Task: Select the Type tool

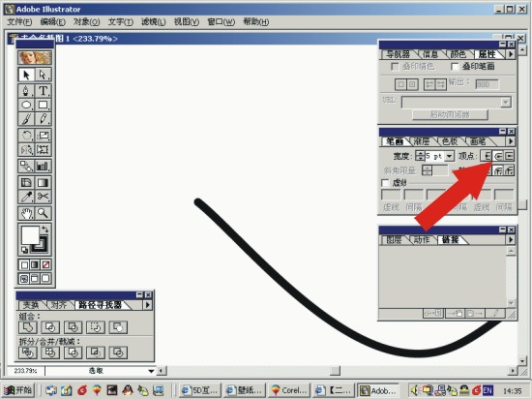Action: click(x=44, y=91)
